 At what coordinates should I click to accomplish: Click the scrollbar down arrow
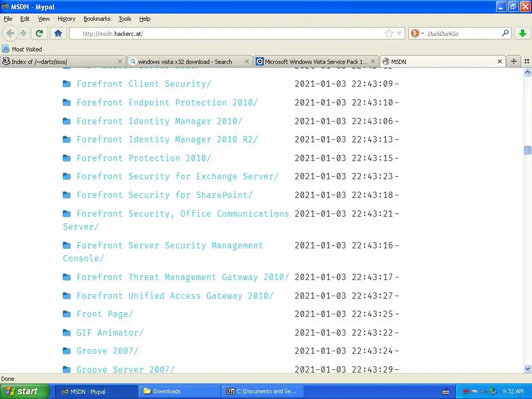coord(527,368)
